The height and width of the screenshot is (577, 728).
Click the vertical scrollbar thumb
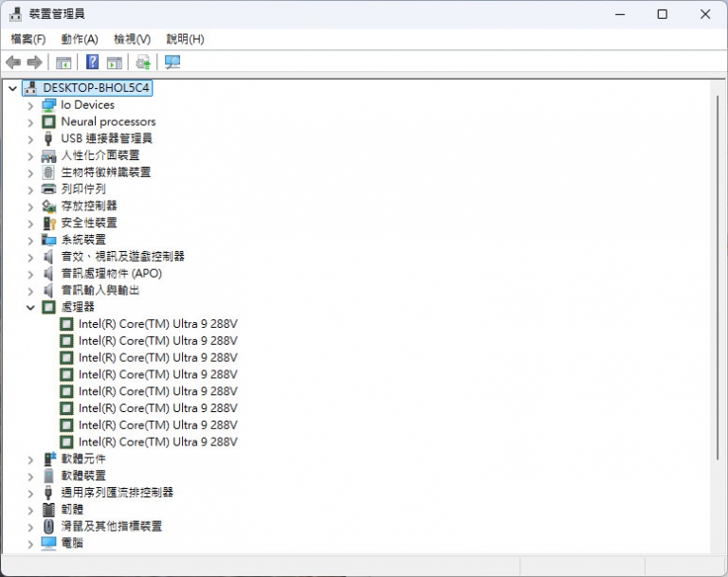pyautogui.click(x=718, y=278)
